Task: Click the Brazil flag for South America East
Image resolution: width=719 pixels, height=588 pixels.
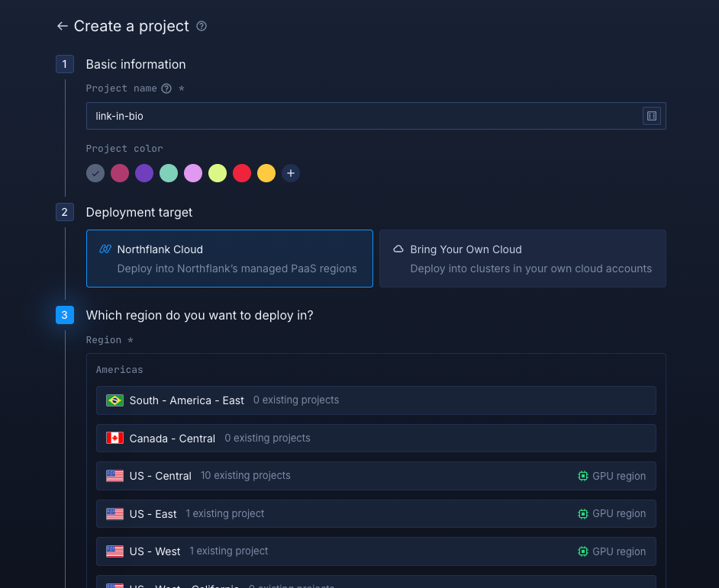Action: [114, 400]
